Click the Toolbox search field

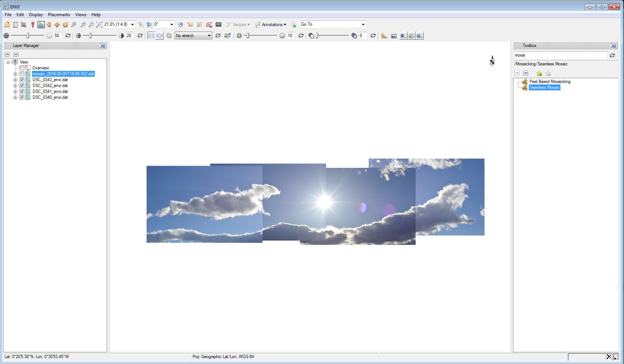[560, 55]
